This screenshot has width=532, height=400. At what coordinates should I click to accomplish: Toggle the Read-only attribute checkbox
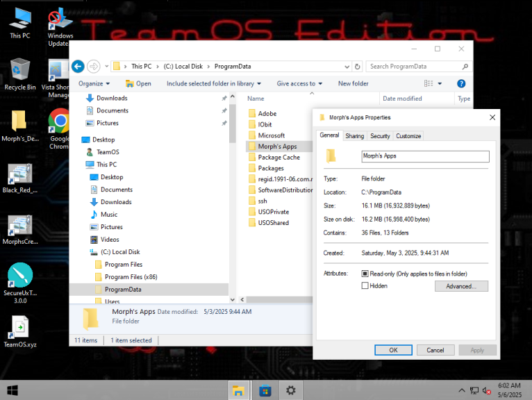[365, 274]
